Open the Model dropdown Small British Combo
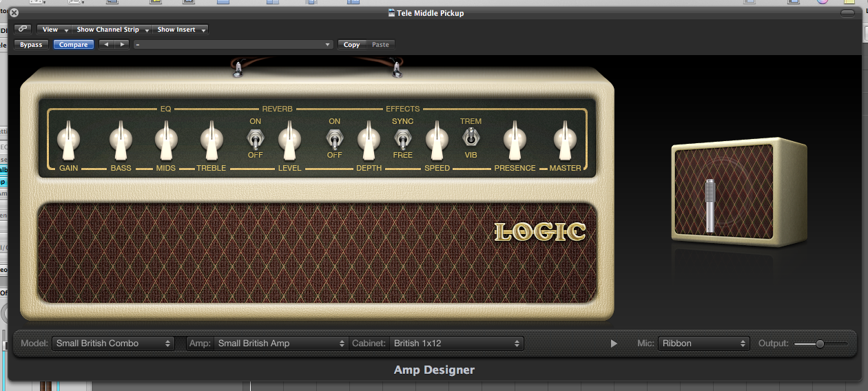 tap(112, 343)
